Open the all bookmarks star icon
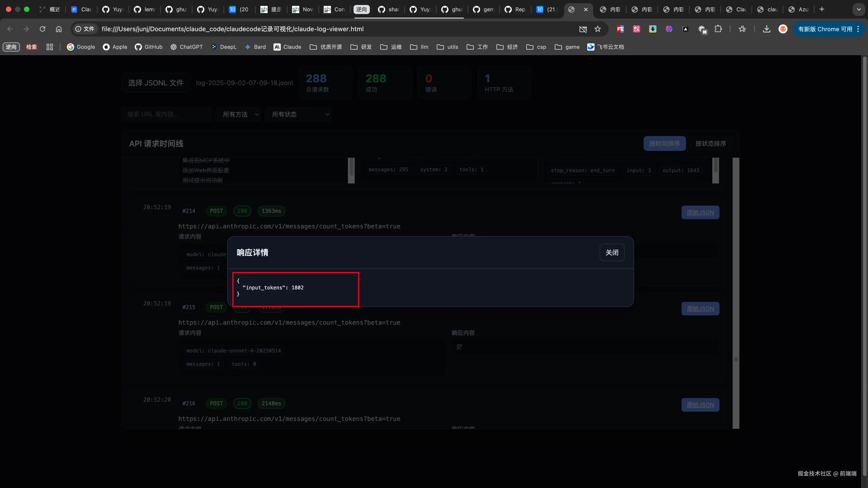This screenshot has width=868, height=488. tap(742, 29)
